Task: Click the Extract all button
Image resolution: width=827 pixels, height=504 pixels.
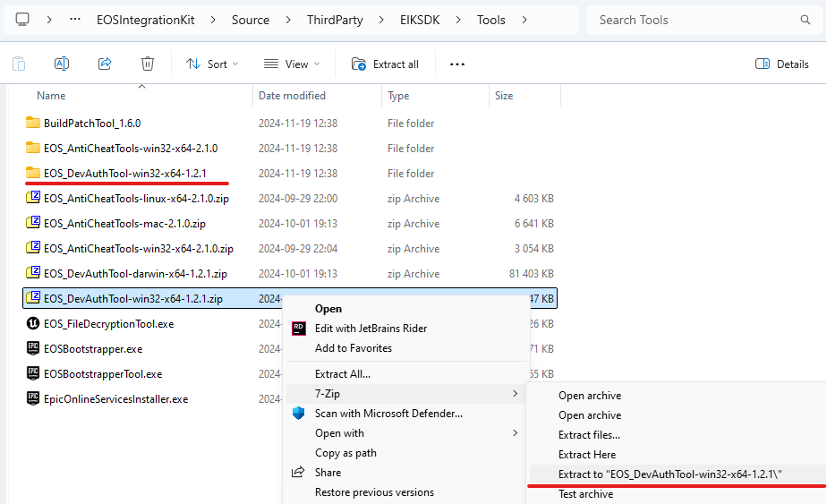Action: pyautogui.click(x=386, y=64)
